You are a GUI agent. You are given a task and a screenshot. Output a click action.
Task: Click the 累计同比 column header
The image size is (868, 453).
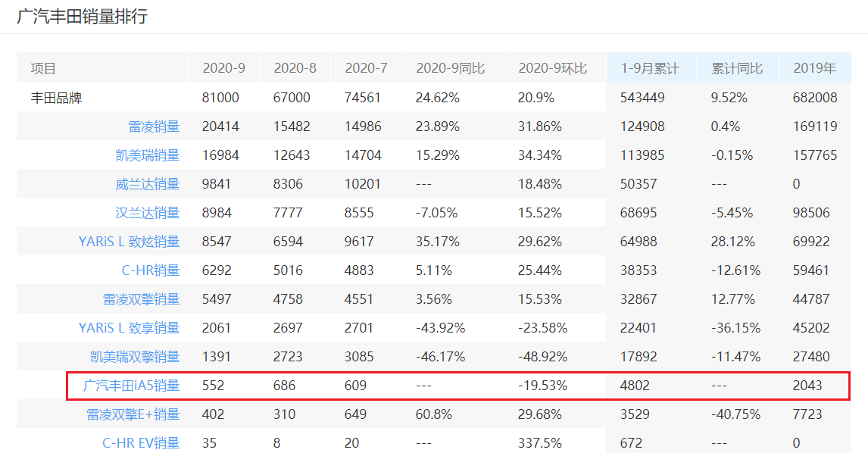[736, 68]
